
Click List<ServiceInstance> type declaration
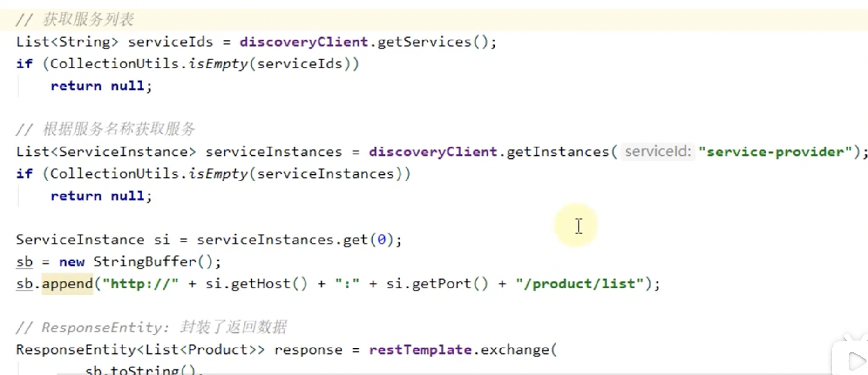(106, 152)
